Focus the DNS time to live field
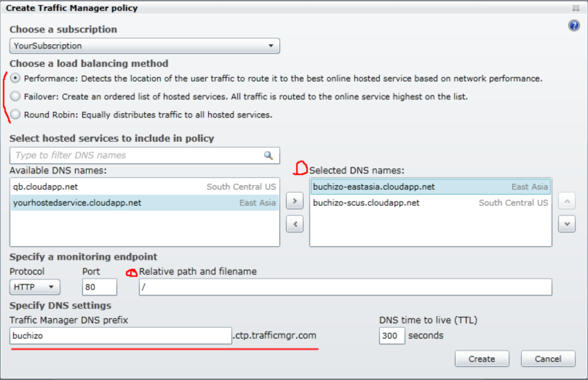Screen dimensions: 588x380 pyautogui.click(x=391, y=336)
